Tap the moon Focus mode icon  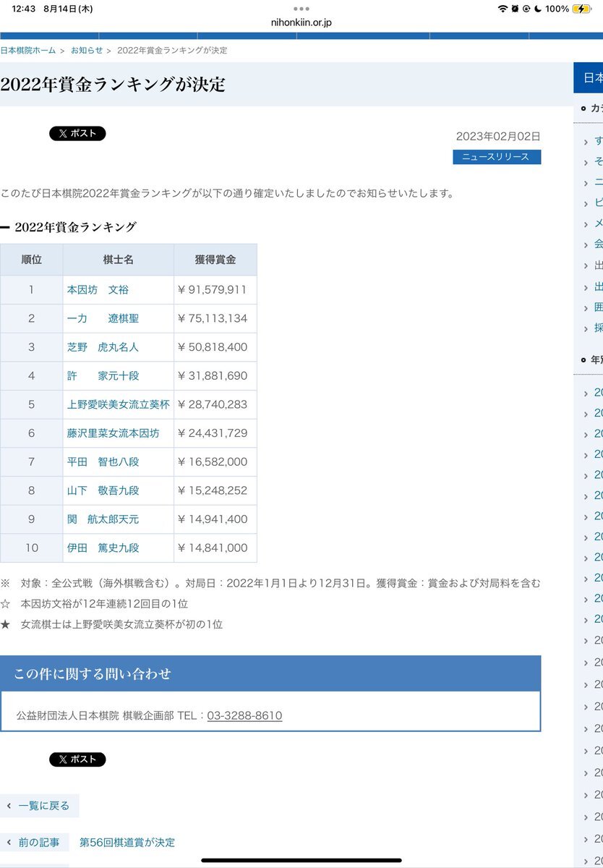pyautogui.click(x=536, y=9)
